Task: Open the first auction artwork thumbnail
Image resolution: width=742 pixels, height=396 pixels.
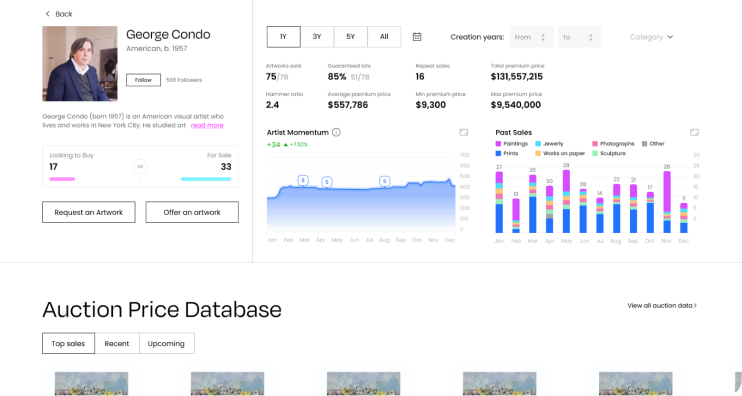Action: click(x=91, y=384)
